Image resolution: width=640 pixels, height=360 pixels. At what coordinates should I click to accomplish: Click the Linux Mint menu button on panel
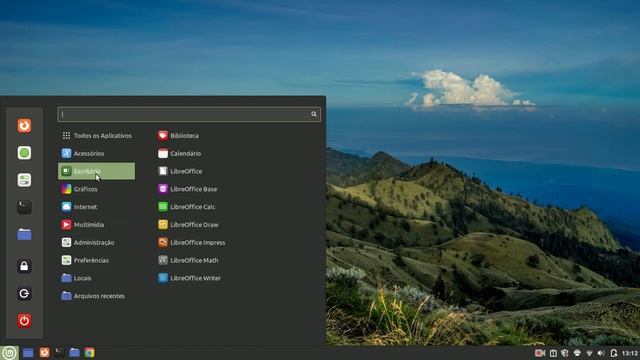click(x=9, y=353)
